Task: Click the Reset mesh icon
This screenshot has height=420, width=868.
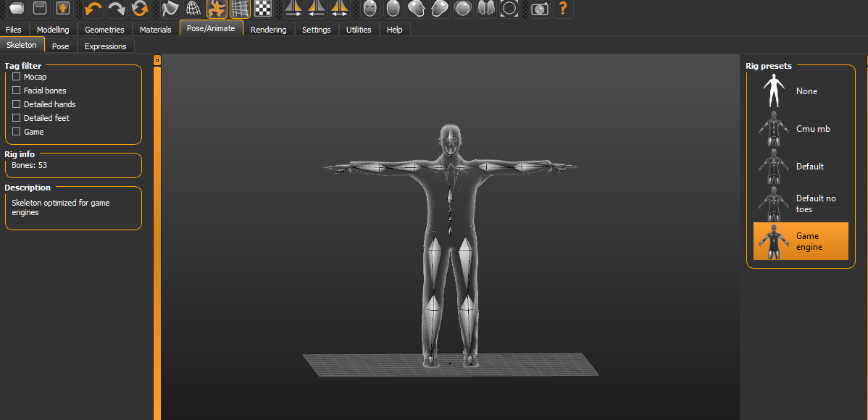Action: click(x=140, y=9)
